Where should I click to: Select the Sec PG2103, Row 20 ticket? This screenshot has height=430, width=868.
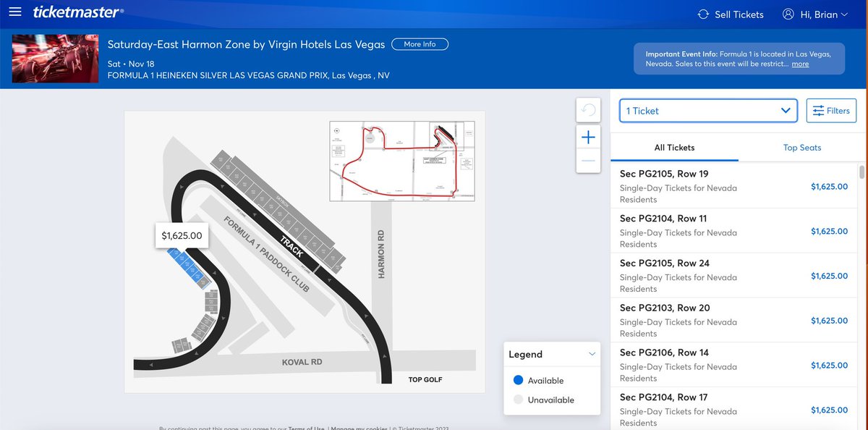[x=734, y=321]
